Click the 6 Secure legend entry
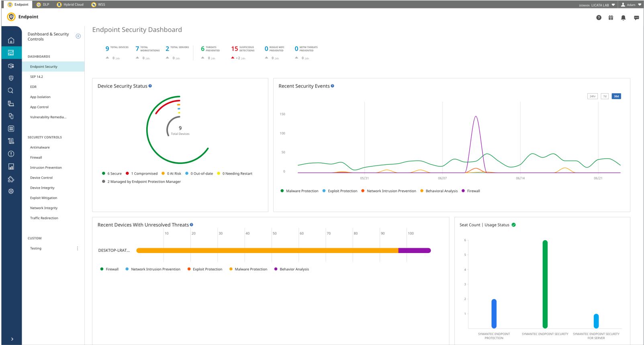Screen dimensions: 644x345 point(112,174)
